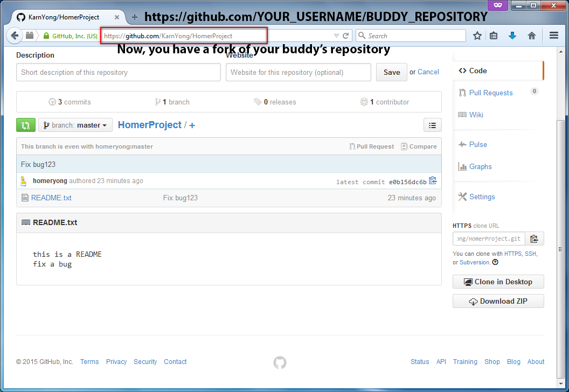The height and width of the screenshot is (392, 569).
Task: Open the Firefox hamburger menu
Action: point(553,36)
